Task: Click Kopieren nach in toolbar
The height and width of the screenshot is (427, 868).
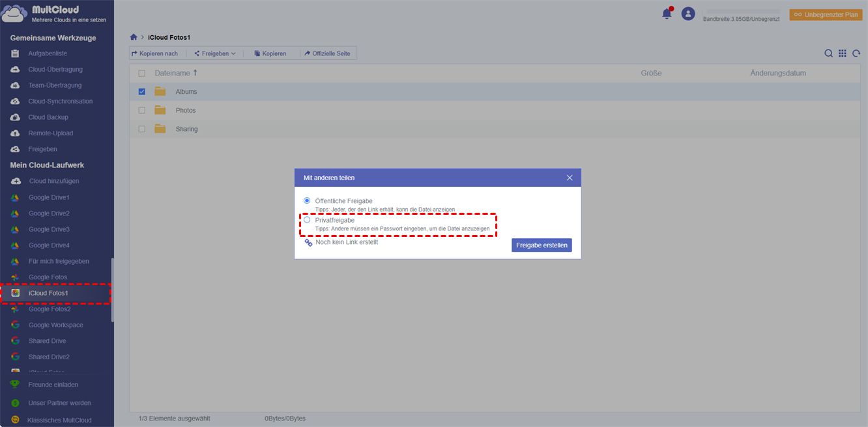Action: tap(155, 53)
